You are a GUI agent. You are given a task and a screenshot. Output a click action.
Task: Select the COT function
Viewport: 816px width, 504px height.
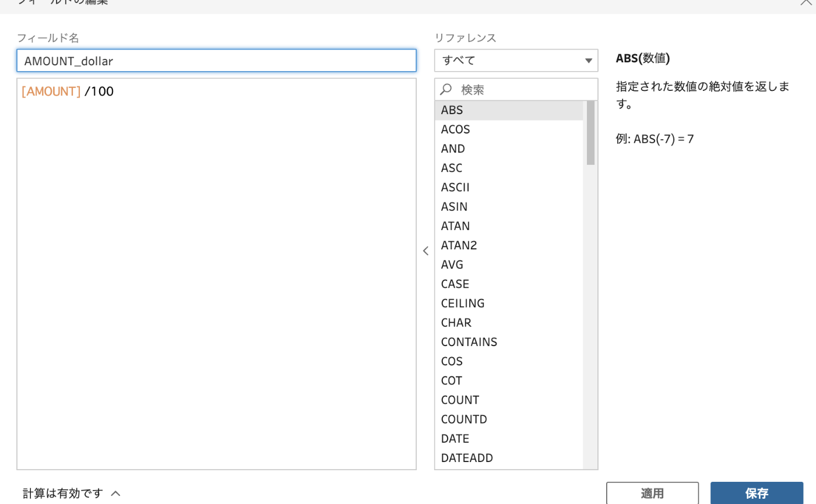(509, 380)
